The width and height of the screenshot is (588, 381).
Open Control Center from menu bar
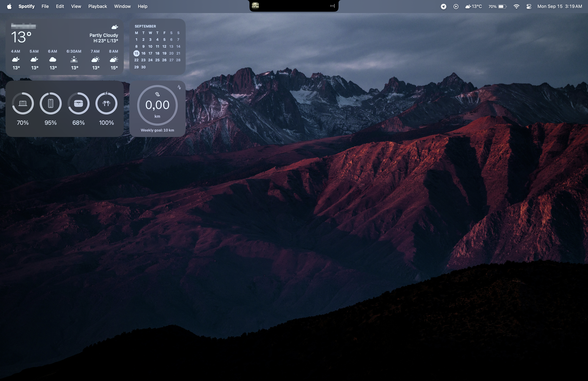tap(529, 6)
